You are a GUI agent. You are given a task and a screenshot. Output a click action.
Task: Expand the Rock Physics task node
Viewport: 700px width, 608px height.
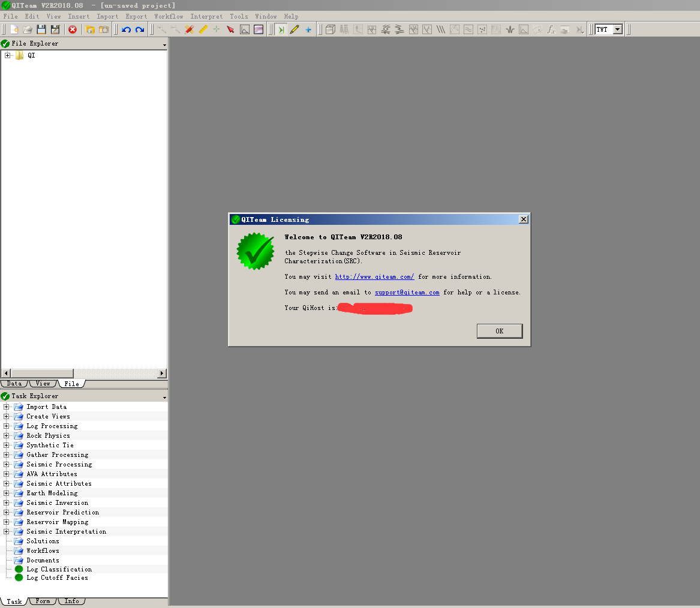pos(6,435)
